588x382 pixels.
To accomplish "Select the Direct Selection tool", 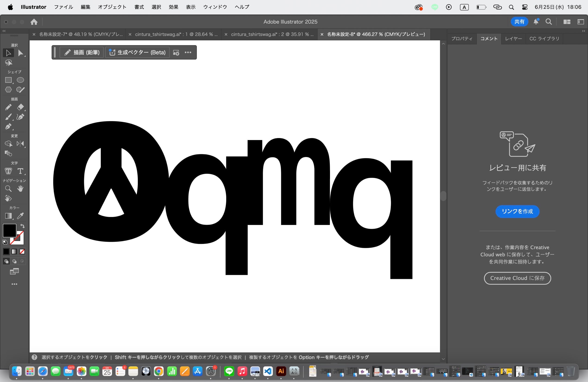I will [x=21, y=53].
